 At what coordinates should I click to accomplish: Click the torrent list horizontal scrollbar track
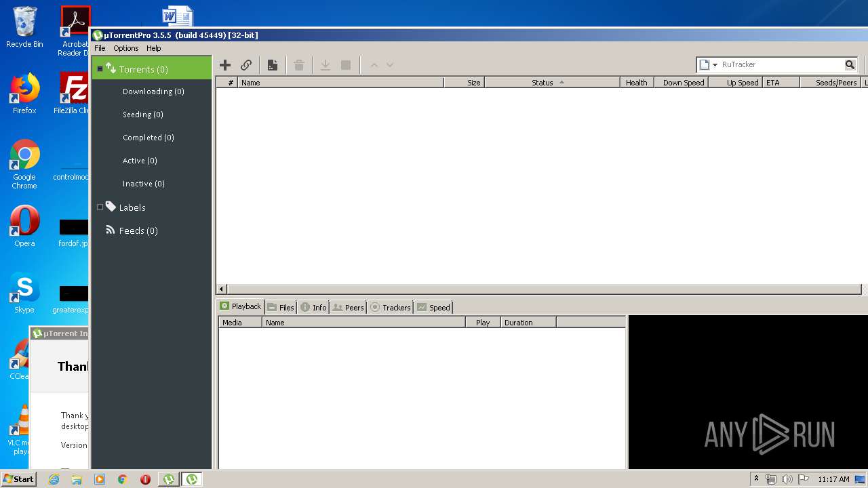pos(545,289)
